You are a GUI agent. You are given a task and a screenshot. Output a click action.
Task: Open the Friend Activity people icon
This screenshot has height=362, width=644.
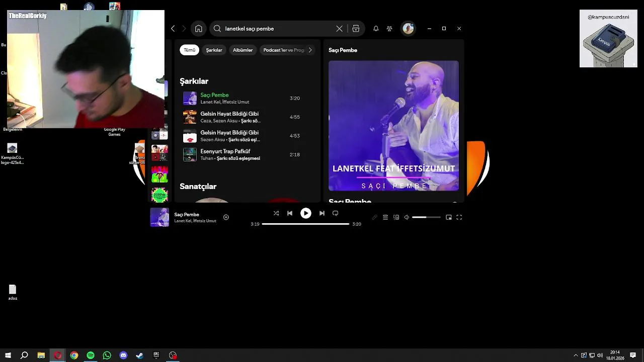click(x=389, y=29)
